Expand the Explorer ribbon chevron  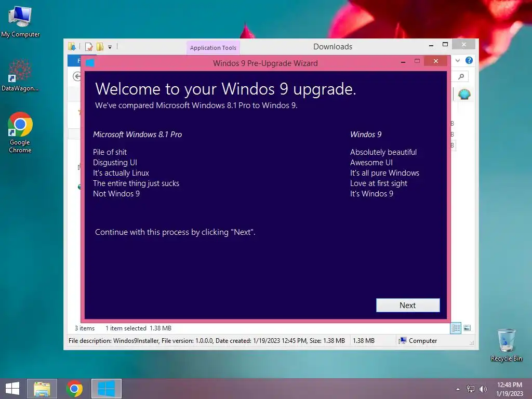458,60
